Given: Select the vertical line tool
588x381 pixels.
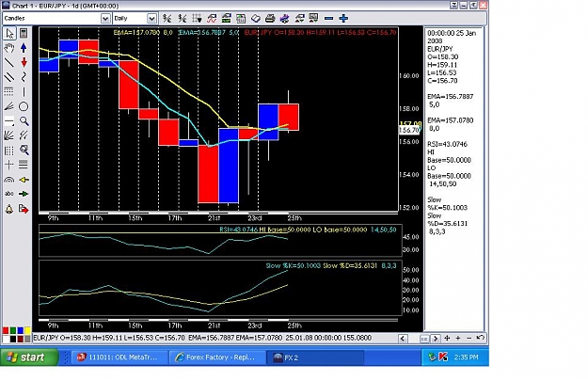Looking at the screenshot, I should 24,92.
